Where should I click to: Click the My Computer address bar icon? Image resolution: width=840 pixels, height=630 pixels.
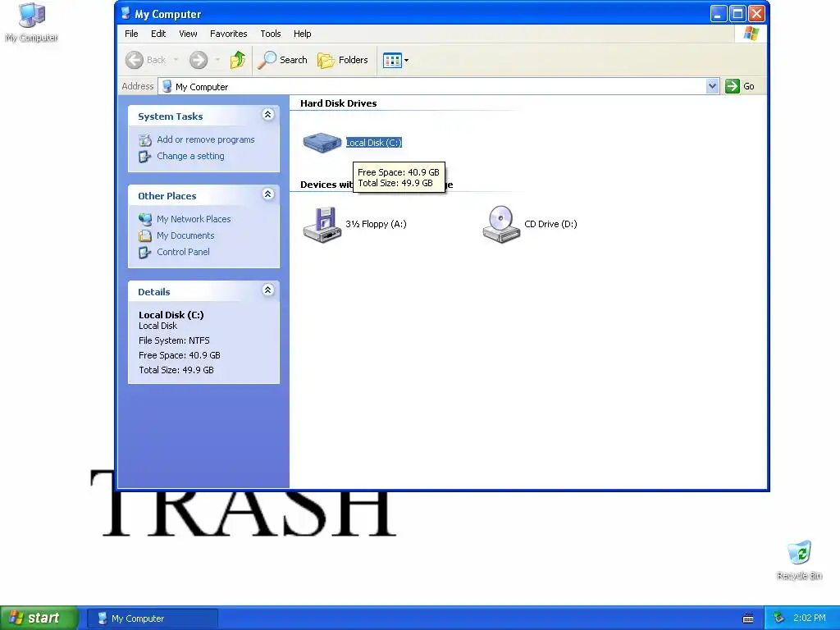(x=167, y=86)
